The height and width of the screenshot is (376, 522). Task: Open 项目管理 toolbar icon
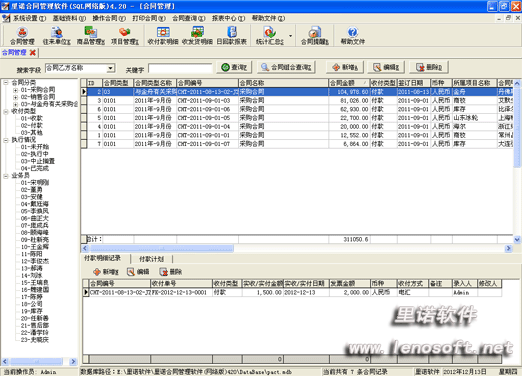coord(125,36)
